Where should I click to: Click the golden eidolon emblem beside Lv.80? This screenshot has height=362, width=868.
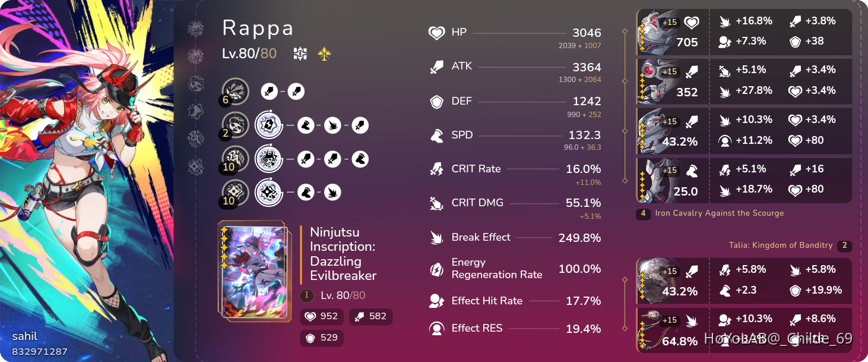[324, 53]
